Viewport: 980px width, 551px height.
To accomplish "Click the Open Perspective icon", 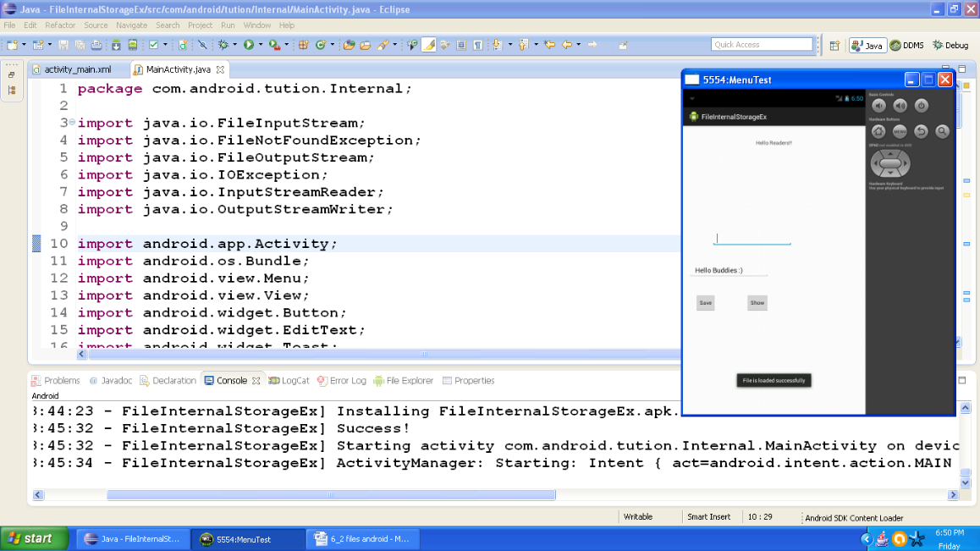I will [835, 46].
